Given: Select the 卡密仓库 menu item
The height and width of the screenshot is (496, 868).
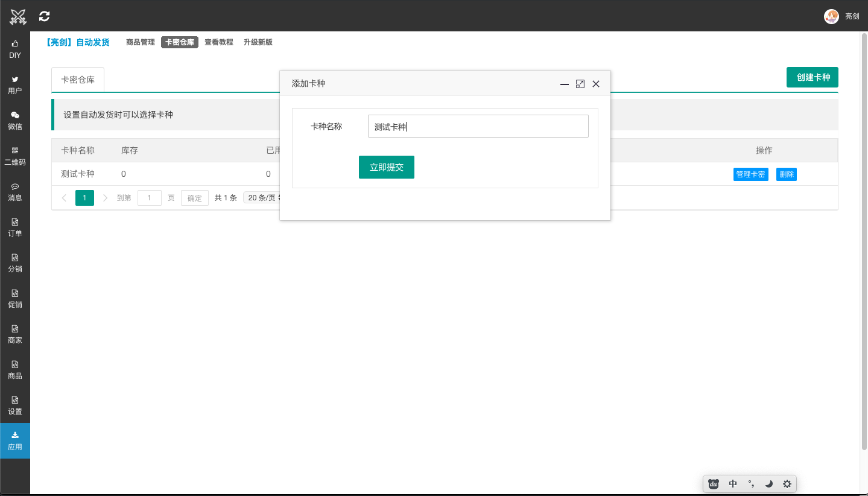Looking at the screenshot, I should [x=180, y=42].
